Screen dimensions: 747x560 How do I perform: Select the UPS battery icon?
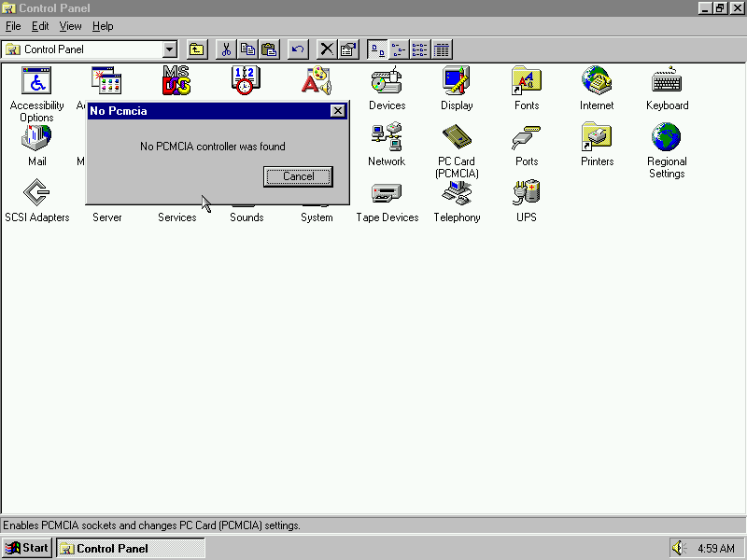click(x=527, y=194)
